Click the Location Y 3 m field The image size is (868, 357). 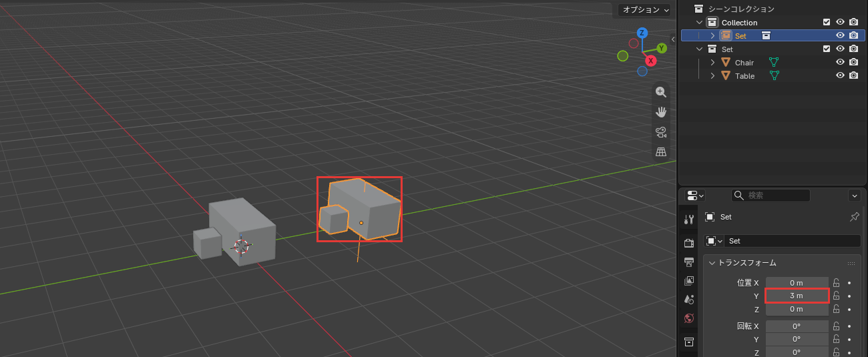pyautogui.click(x=797, y=296)
